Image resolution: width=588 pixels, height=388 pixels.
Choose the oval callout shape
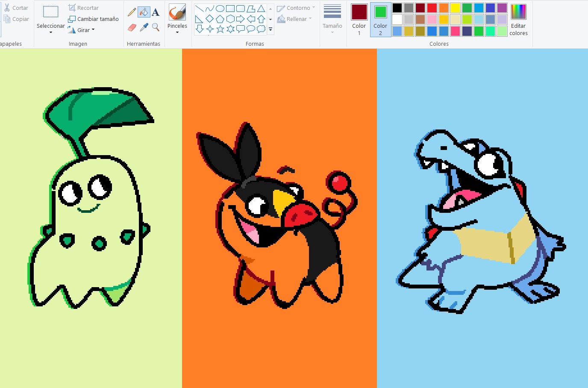(251, 29)
